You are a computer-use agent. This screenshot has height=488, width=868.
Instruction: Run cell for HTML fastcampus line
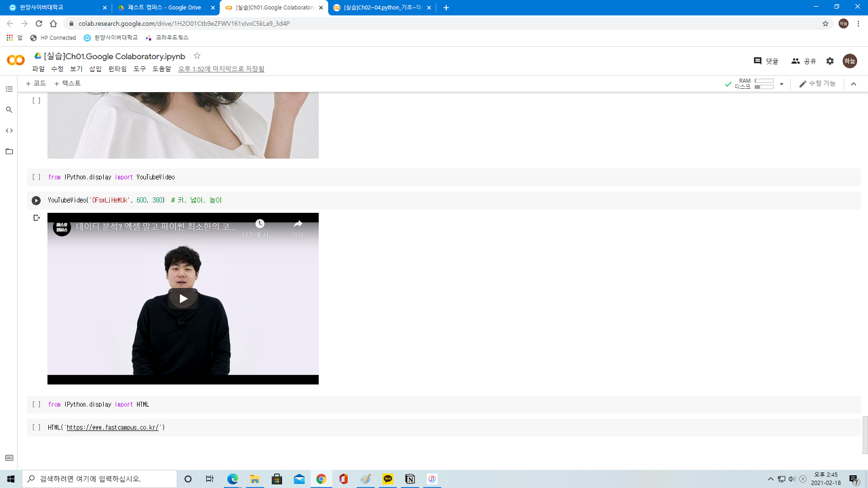tap(36, 428)
